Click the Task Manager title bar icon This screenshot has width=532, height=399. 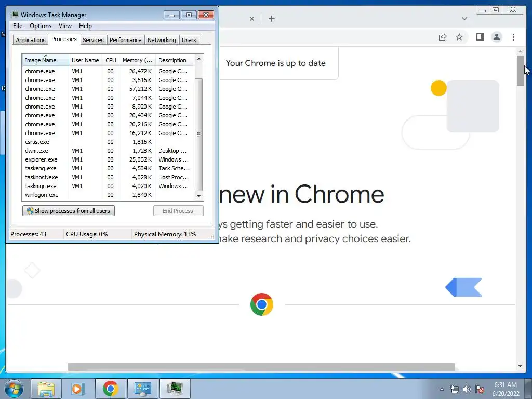tap(14, 15)
